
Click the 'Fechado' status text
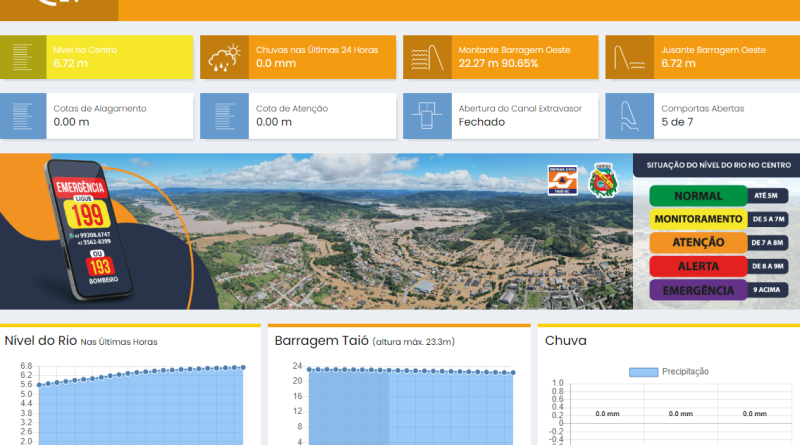[482, 122]
